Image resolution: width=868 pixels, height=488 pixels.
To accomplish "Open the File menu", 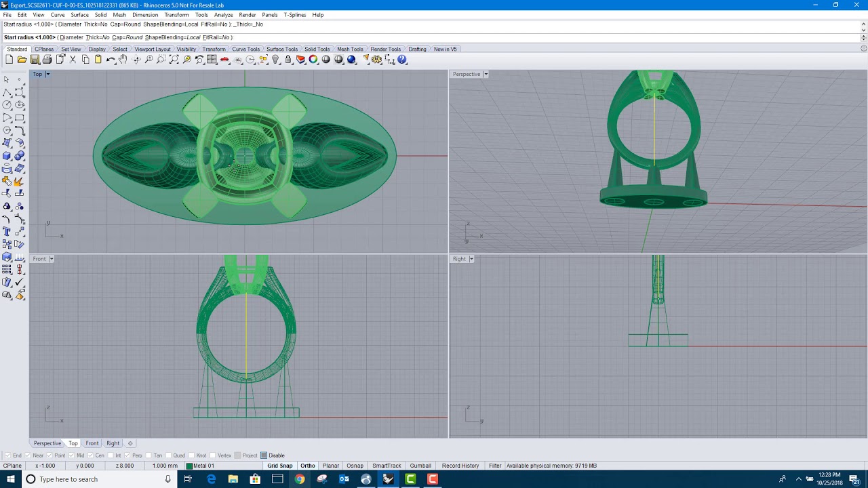I will click(7, 15).
